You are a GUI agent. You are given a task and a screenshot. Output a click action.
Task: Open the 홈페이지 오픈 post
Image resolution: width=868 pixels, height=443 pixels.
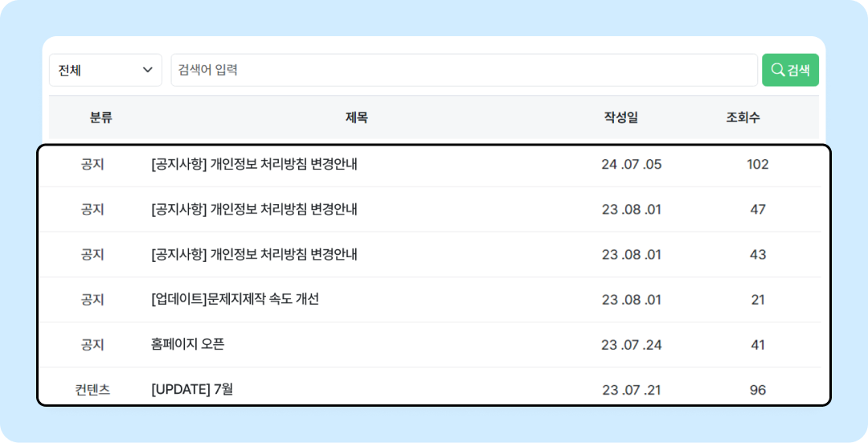point(187,344)
